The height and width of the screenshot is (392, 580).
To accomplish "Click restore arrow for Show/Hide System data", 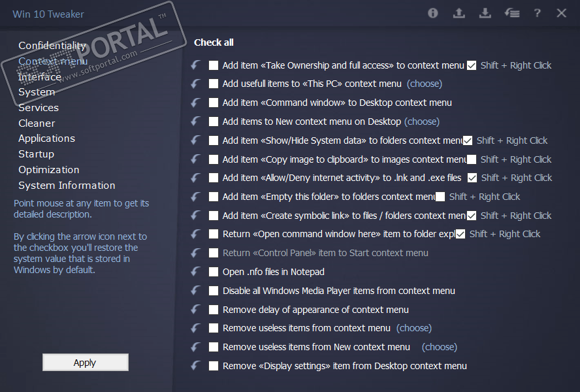I will coord(196,140).
